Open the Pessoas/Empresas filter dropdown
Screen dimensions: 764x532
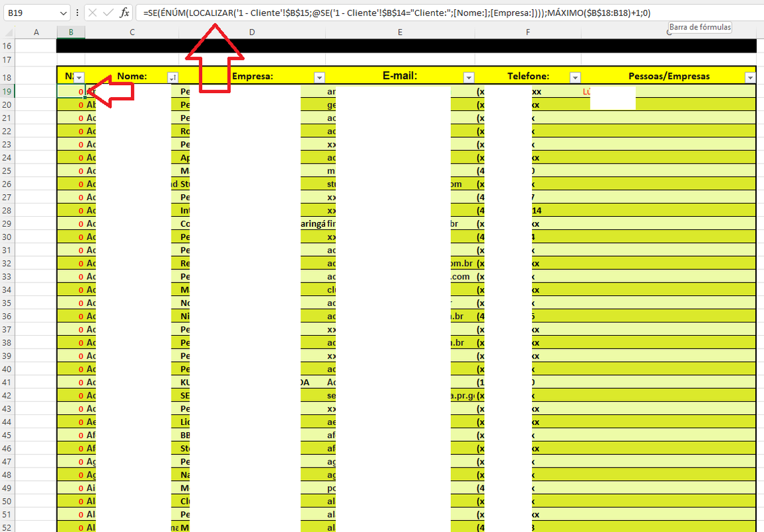coord(750,77)
